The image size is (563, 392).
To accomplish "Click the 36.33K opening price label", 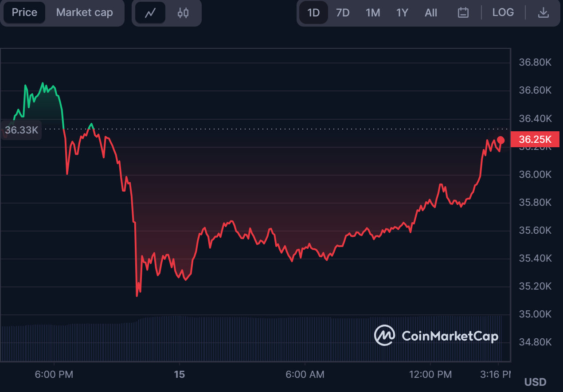I will pos(22,130).
